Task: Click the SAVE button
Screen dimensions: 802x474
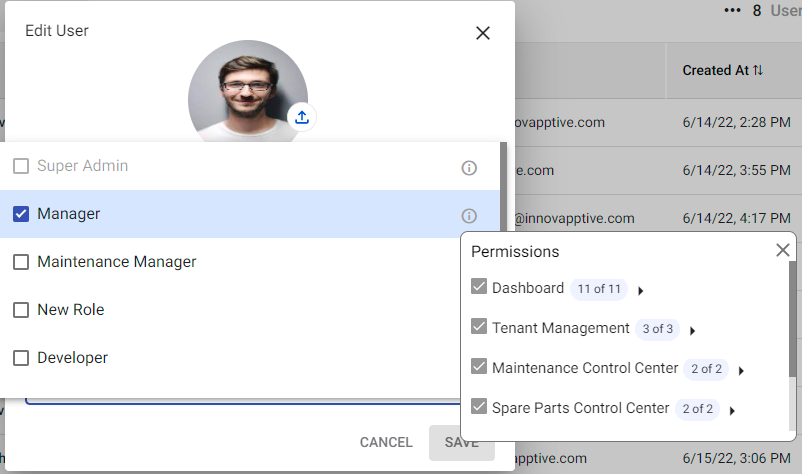Action: 461,442
